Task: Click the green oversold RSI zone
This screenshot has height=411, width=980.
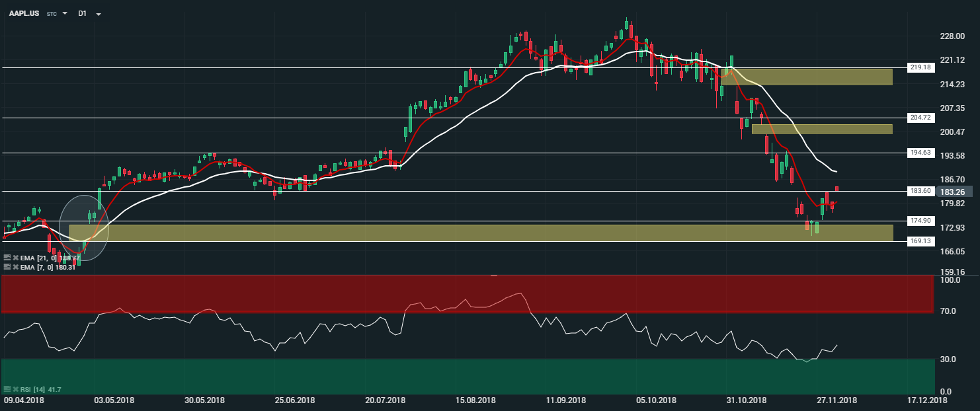Action: click(467, 377)
